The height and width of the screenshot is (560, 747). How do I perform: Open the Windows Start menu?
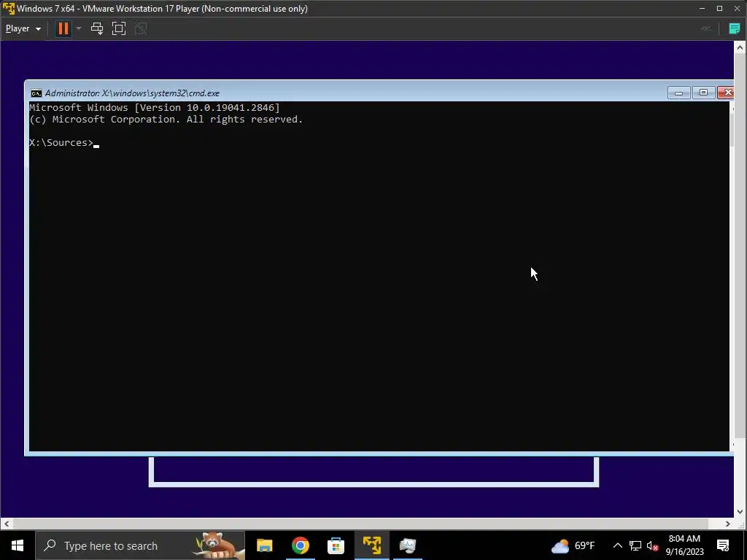tap(18, 545)
